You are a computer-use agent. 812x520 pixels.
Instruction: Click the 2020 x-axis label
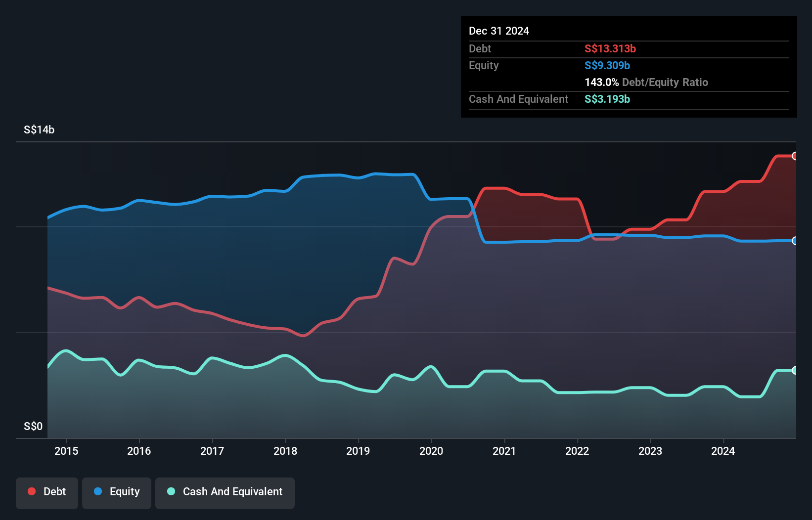coord(431,451)
